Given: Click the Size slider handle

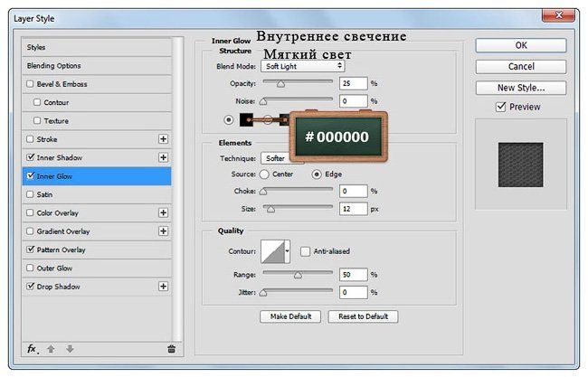Looking at the screenshot, I should pos(270,209).
